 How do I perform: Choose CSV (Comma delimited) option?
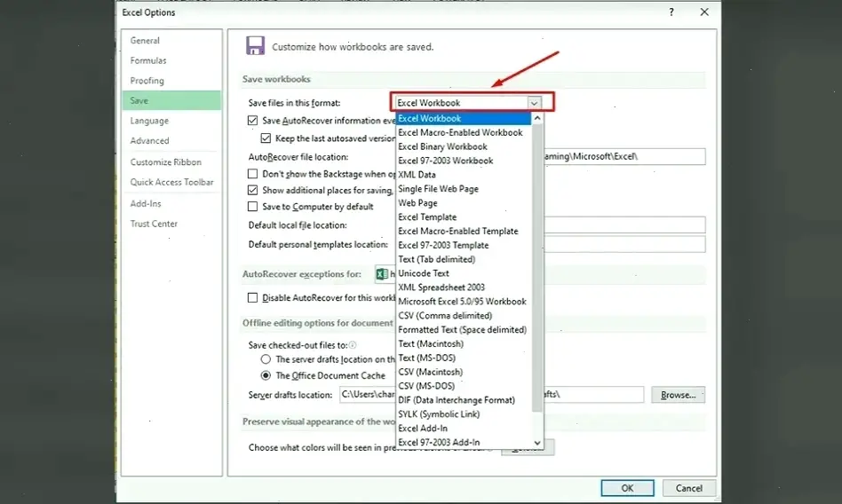click(x=464, y=316)
